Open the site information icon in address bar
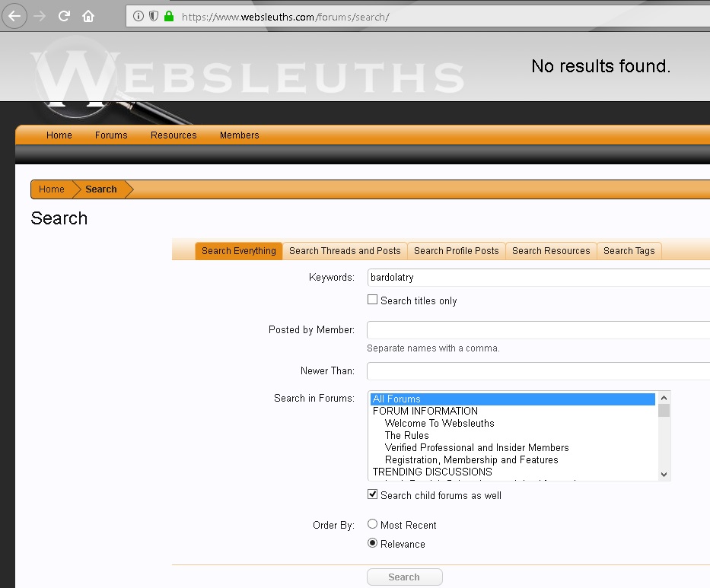The width and height of the screenshot is (710, 588). click(x=138, y=16)
